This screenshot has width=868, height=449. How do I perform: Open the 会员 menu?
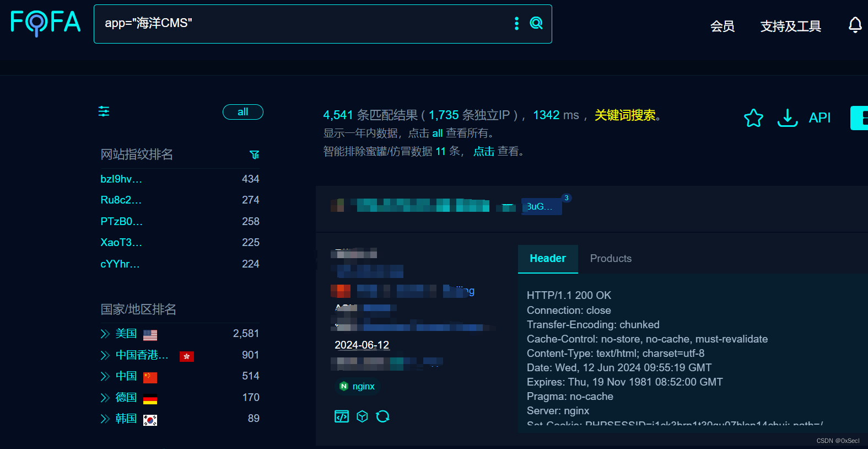(723, 26)
